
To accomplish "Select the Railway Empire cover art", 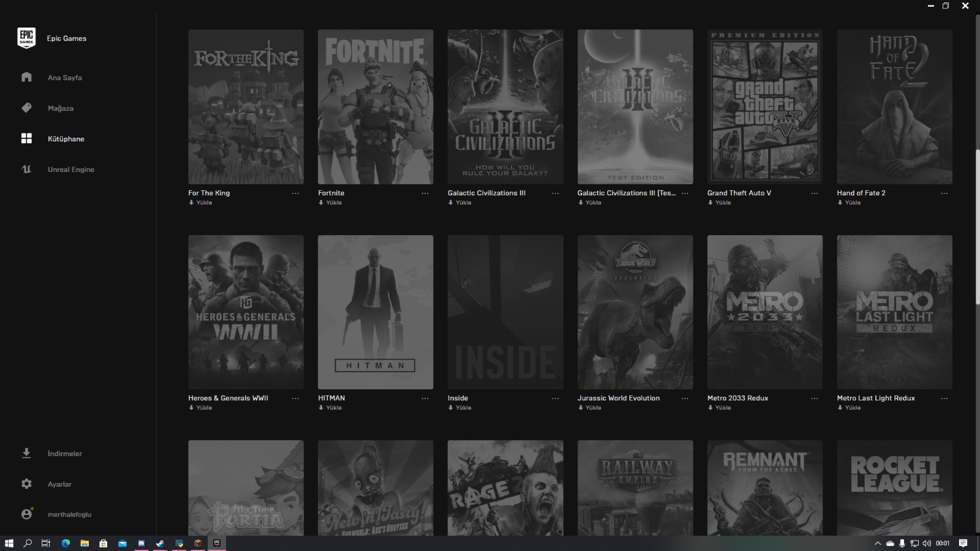I will (635, 488).
